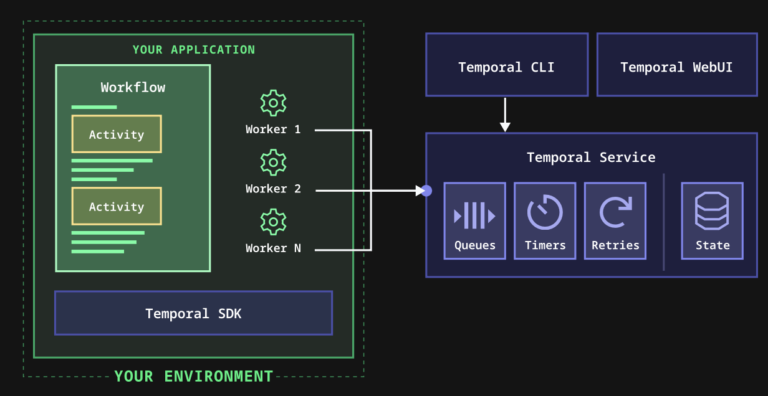Click the Temporal Service heading
The width and height of the screenshot is (768, 396).
point(591,157)
